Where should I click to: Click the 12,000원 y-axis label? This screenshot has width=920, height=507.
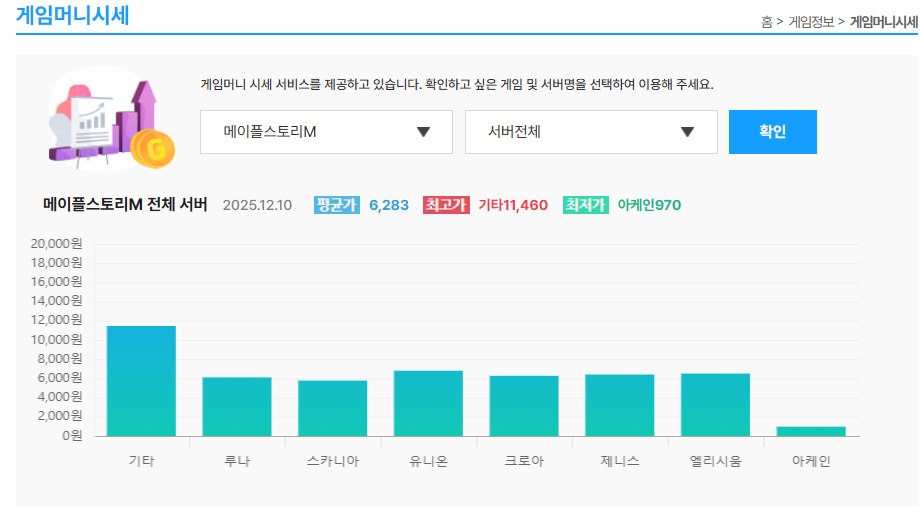[56, 320]
